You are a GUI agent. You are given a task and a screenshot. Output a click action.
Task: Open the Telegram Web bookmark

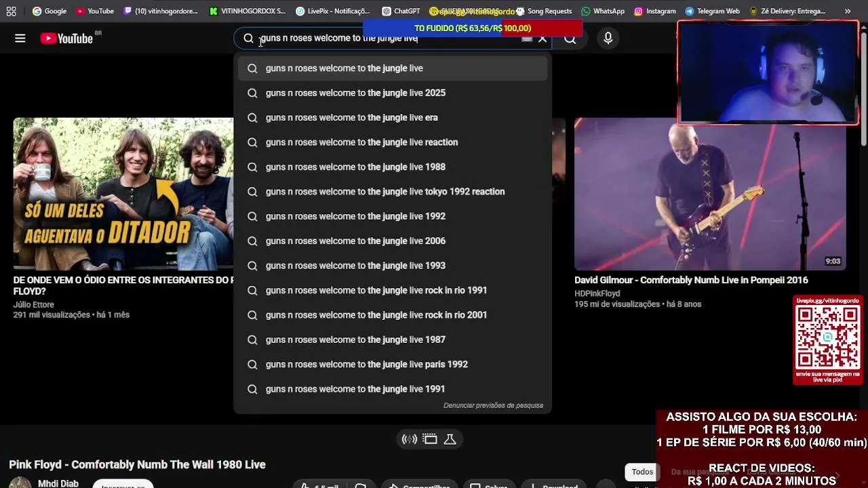[712, 11]
